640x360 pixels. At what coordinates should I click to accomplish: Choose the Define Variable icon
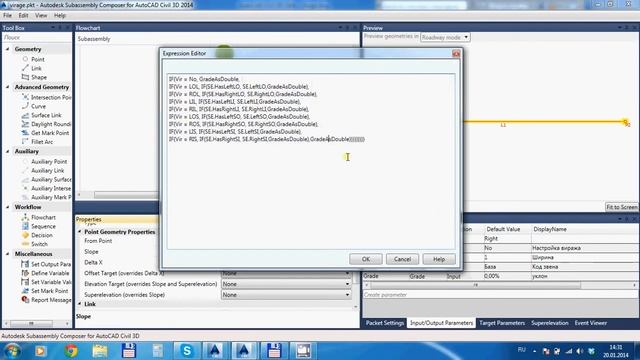tap(25, 273)
